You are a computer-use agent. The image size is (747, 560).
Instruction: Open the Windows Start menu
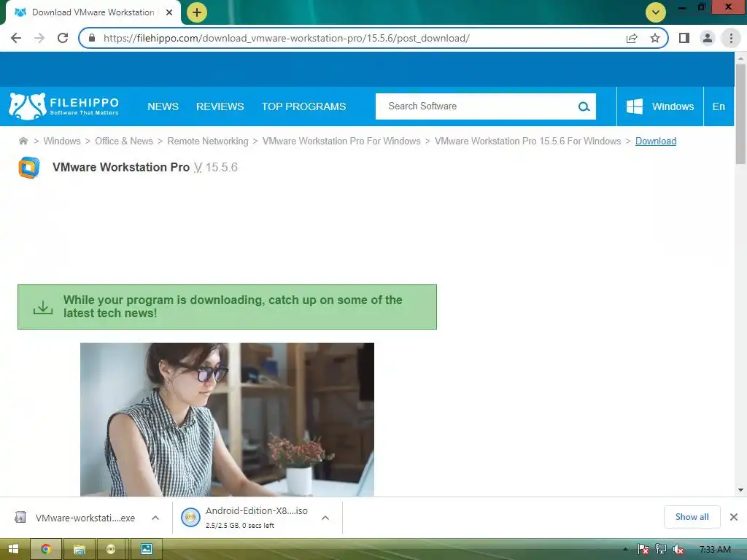point(13,549)
